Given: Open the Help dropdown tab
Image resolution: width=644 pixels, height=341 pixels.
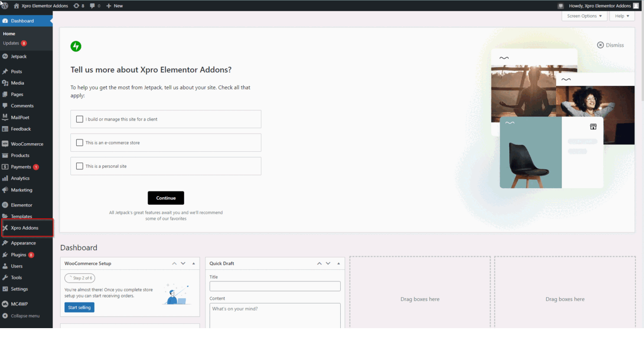Looking at the screenshot, I should point(621,16).
